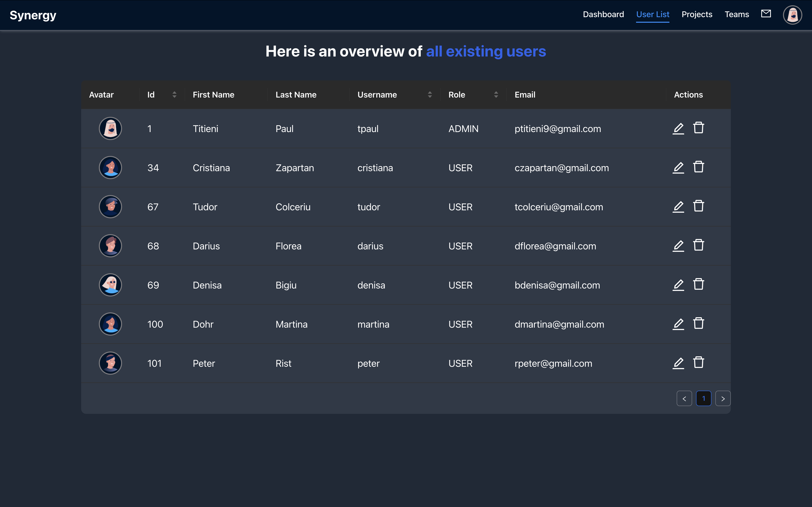Delete Darius Florea's account
The width and height of the screenshot is (812, 507).
699,245
